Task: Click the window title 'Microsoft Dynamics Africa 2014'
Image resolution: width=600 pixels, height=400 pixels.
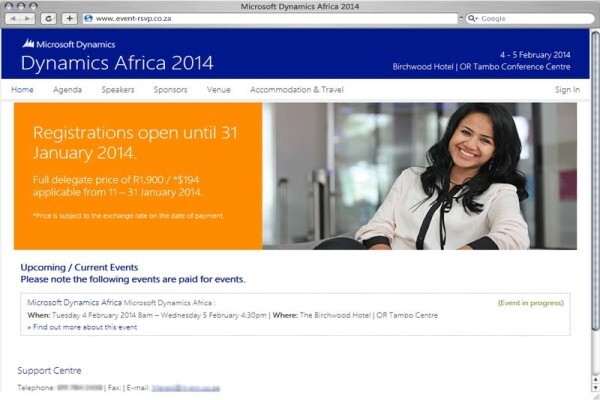Action: 300,6
